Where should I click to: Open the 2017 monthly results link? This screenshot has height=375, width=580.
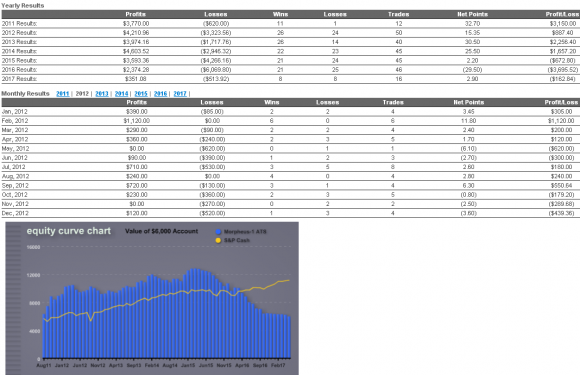tap(180, 94)
